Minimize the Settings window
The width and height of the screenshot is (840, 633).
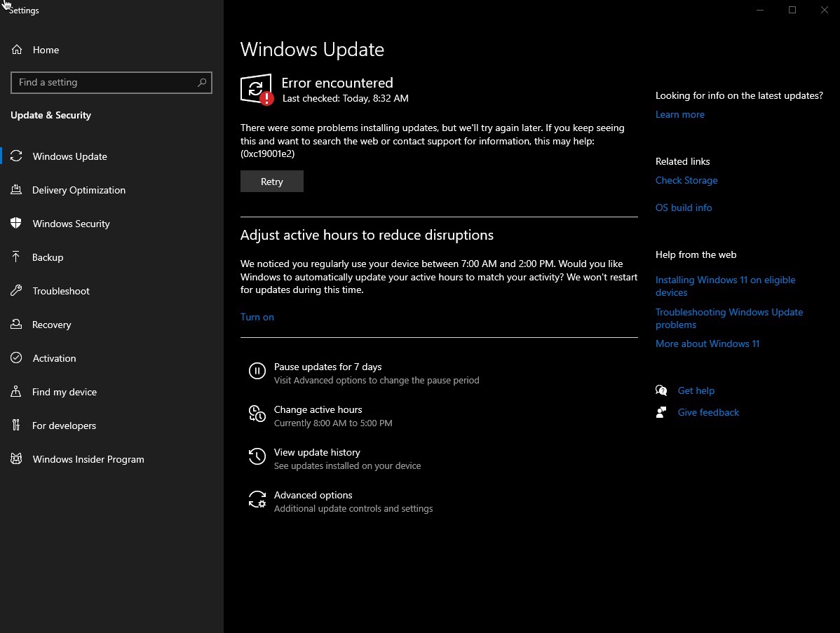[759, 10]
